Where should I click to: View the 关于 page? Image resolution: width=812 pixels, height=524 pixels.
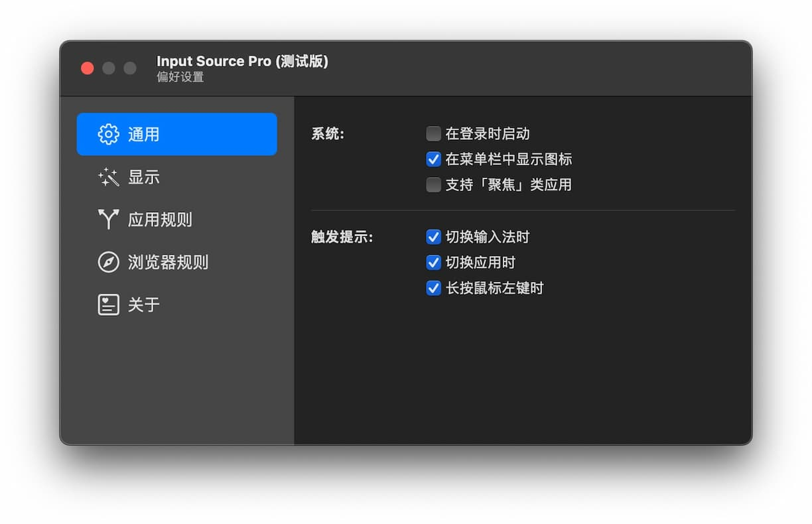143,304
